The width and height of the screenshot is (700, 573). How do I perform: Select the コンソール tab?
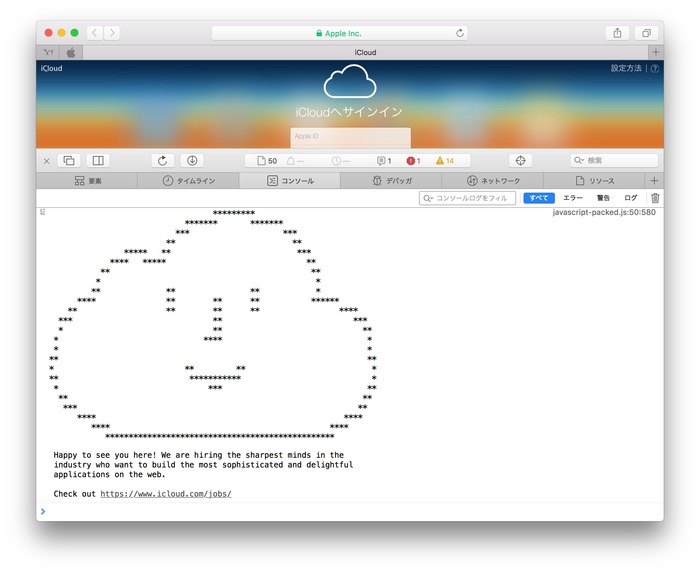(290, 181)
